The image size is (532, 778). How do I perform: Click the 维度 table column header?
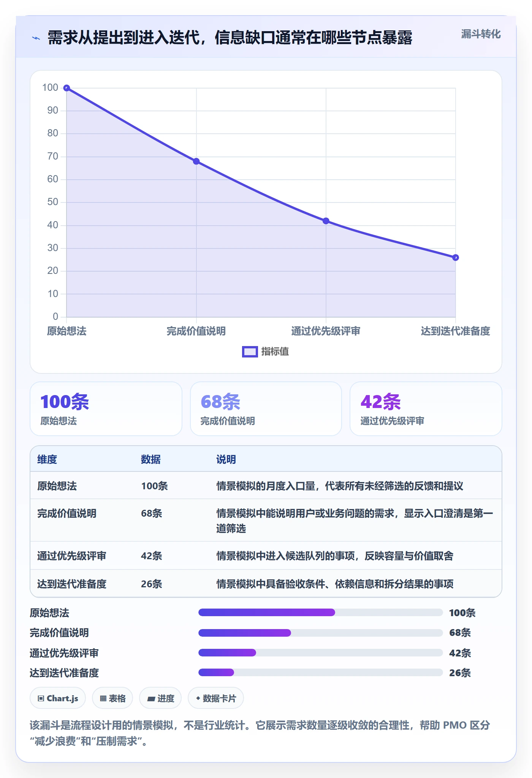[47, 459]
